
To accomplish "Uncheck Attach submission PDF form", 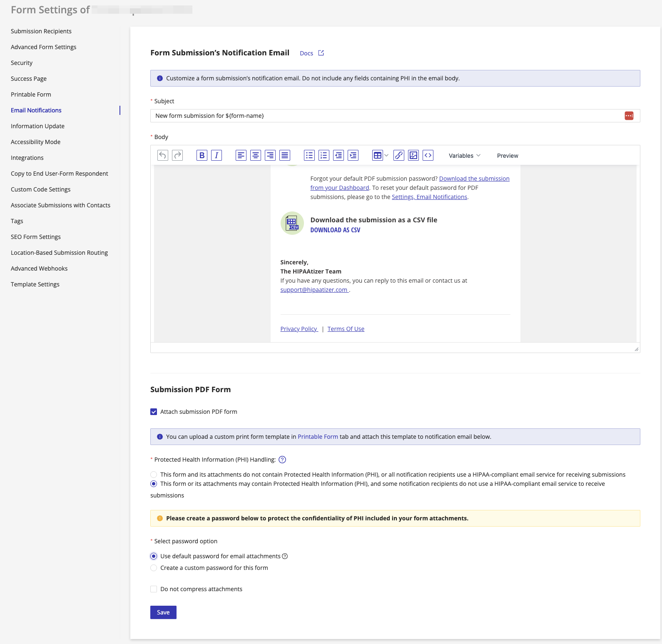I will [154, 412].
